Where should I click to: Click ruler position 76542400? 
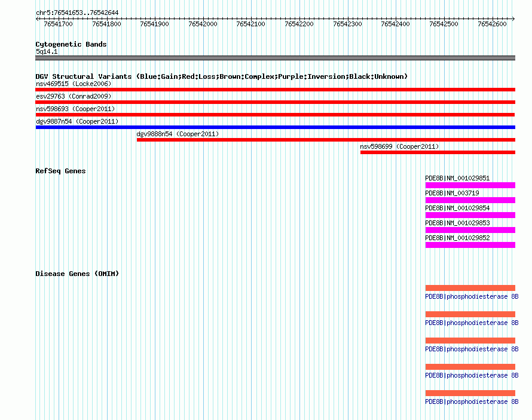pos(395,24)
